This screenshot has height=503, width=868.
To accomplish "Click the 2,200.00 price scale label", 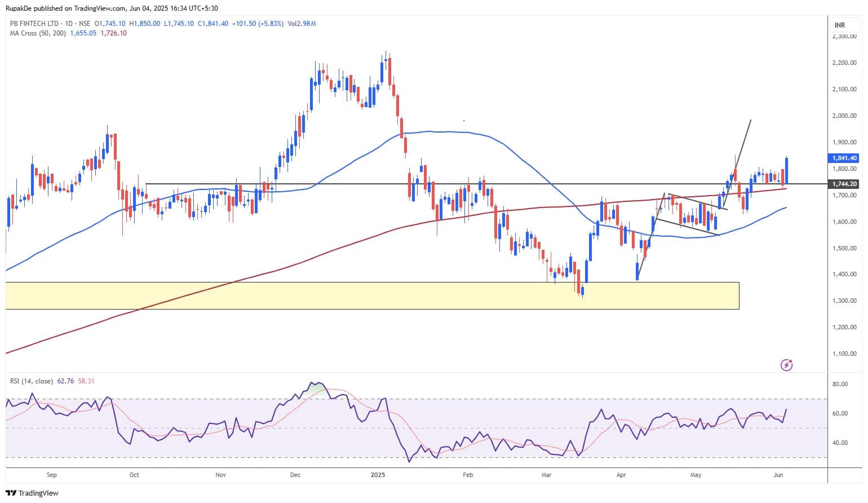I will pos(844,63).
